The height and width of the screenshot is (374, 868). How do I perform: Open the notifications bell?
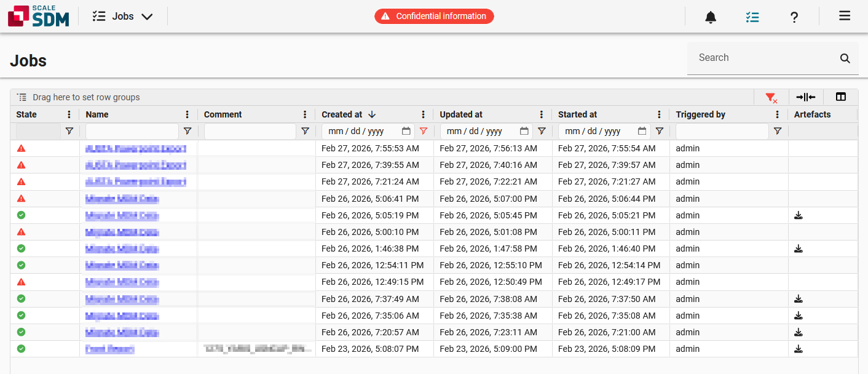(x=711, y=17)
